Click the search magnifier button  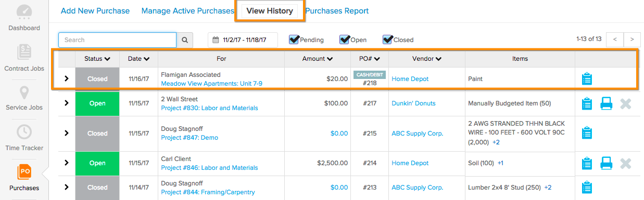[185, 40]
